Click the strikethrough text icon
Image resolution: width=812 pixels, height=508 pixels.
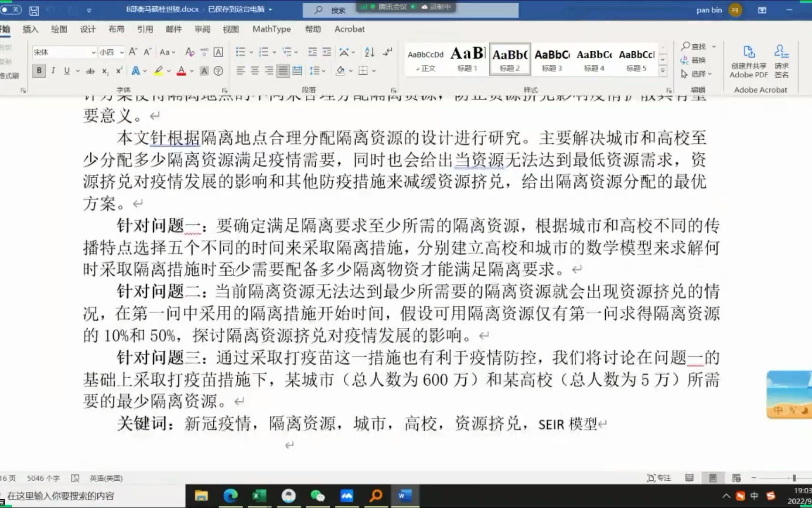click(x=90, y=71)
